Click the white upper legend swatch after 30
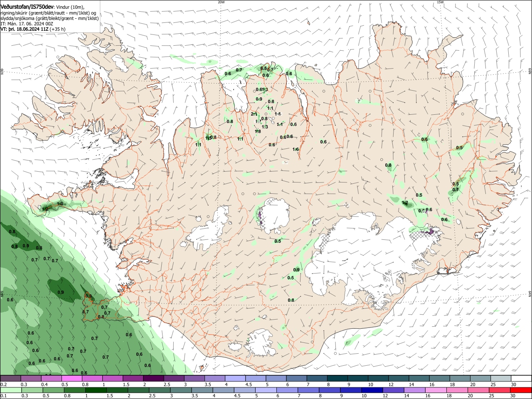Viewport: 532px width, 399px height. 521,378
